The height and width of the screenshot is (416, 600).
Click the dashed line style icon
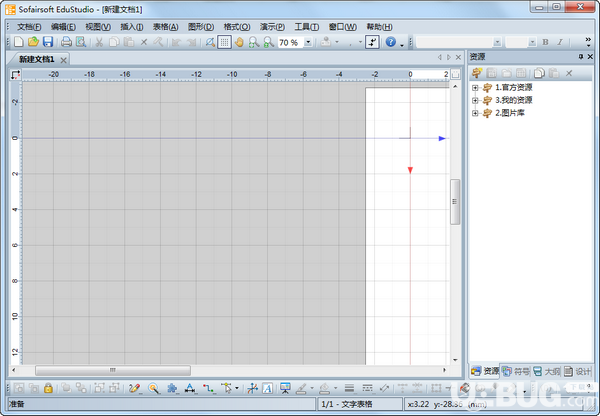pos(367,388)
